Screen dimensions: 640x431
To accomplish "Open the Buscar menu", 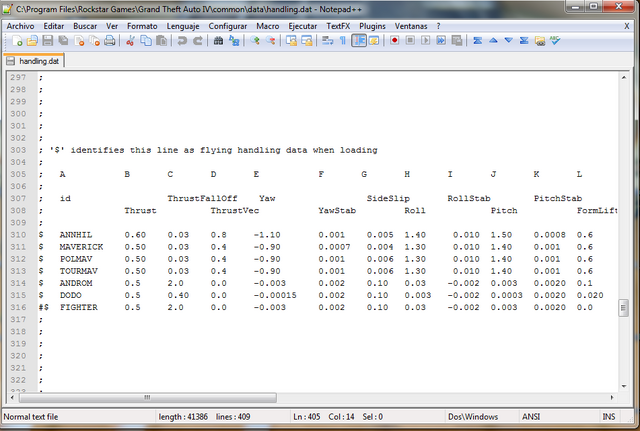I will coord(85,26).
